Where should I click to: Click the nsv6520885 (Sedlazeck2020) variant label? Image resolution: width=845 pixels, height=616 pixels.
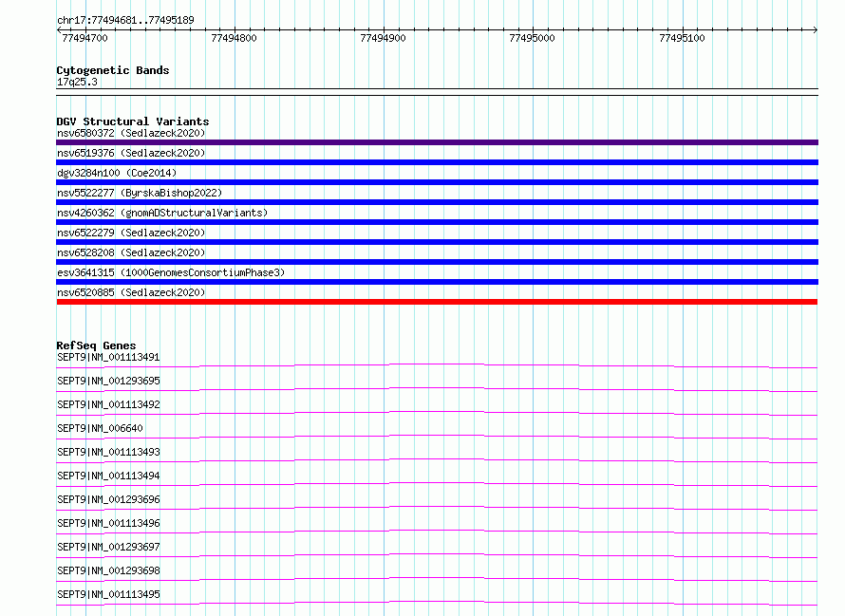(131, 292)
